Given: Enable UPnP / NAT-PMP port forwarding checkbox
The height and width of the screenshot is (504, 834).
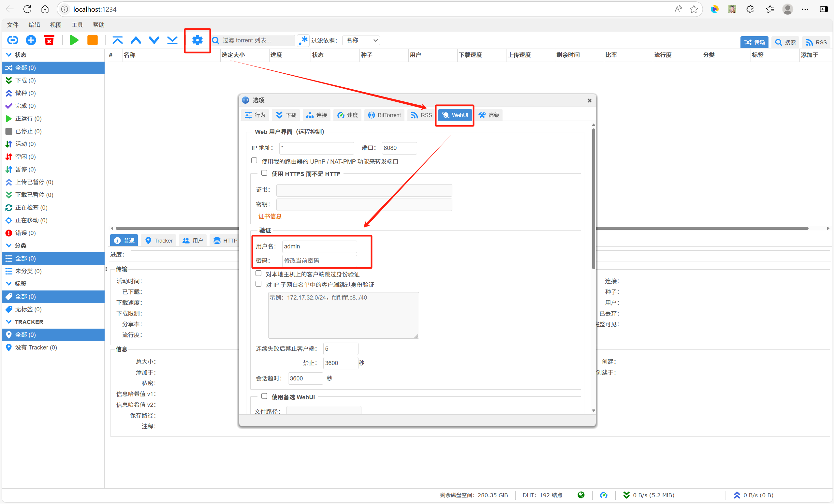Looking at the screenshot, I should [254, 160].
